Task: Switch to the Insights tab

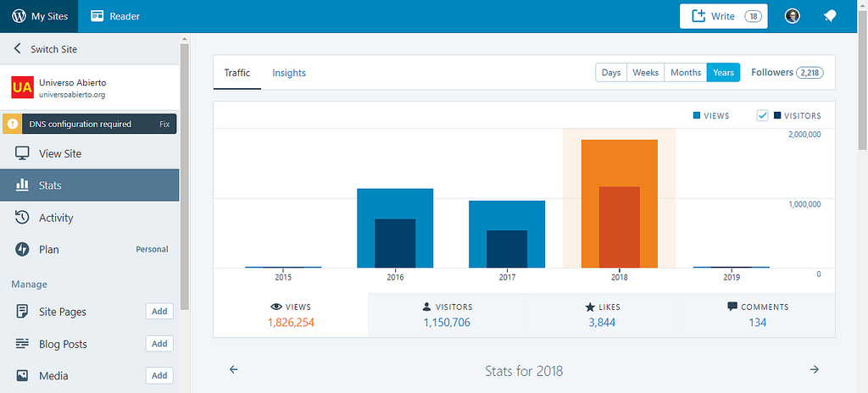Action: [288, 73]
